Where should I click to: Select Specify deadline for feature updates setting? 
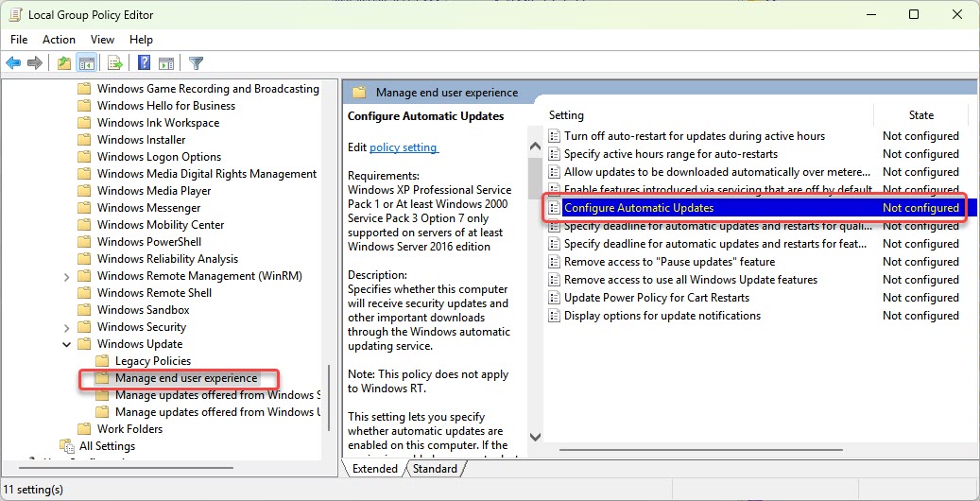tap(715, 244)
